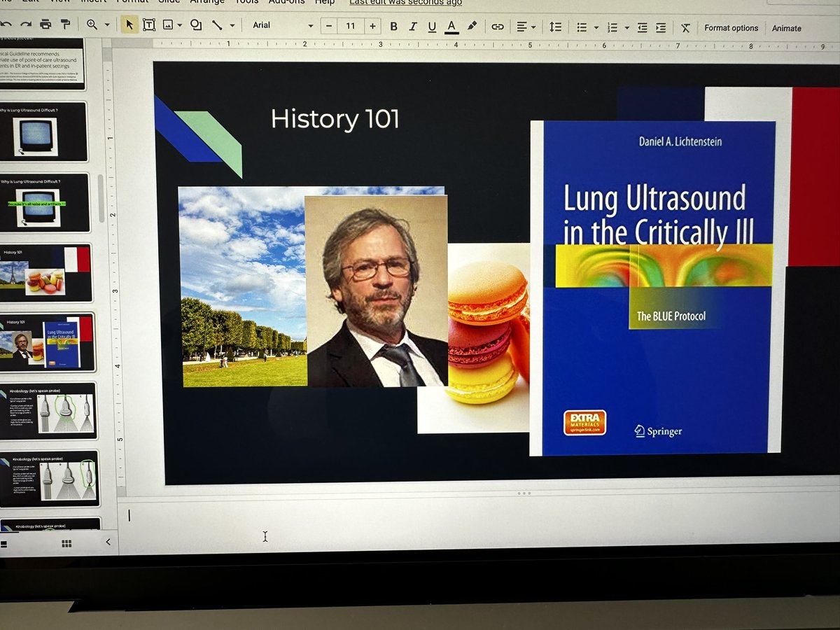Select the second Knobology thumbnail with circled right probe

49,479
